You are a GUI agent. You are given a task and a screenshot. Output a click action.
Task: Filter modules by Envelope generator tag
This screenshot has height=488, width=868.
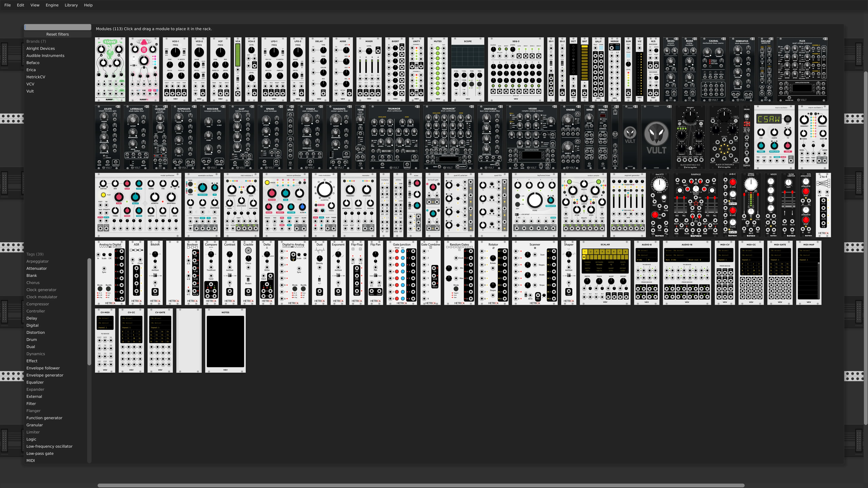[45, 375]
